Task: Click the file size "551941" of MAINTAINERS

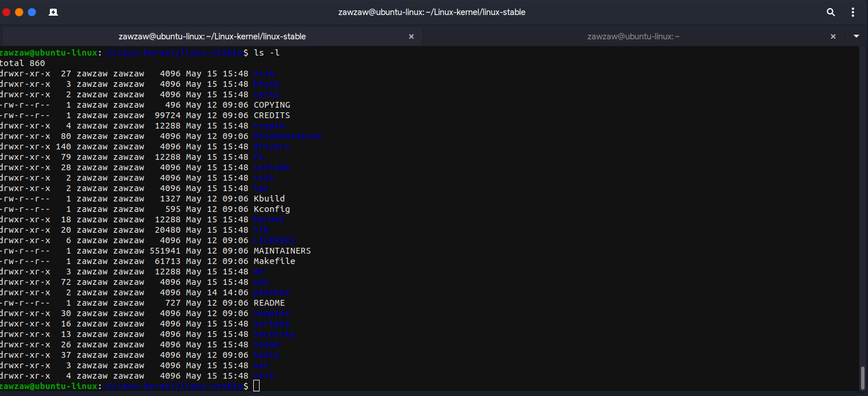Action: (x=165, y=251)
